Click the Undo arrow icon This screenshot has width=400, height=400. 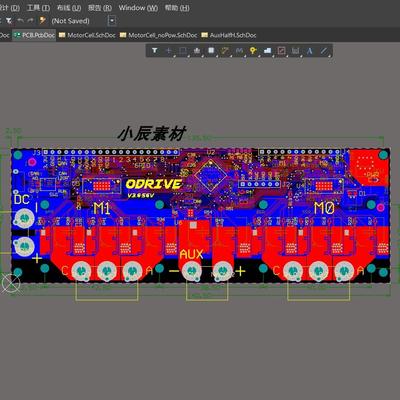click(x=21, y=21)
